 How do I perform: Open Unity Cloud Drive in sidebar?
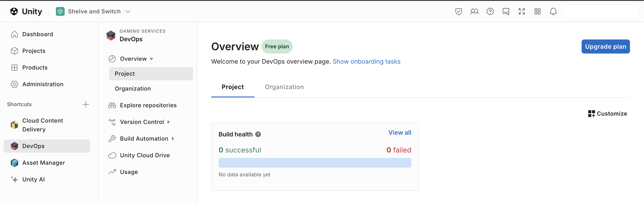(x=145, y=155)
